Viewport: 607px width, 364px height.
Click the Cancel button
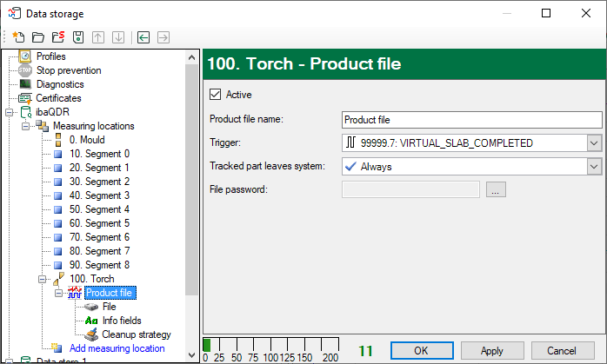click(563, 350)
